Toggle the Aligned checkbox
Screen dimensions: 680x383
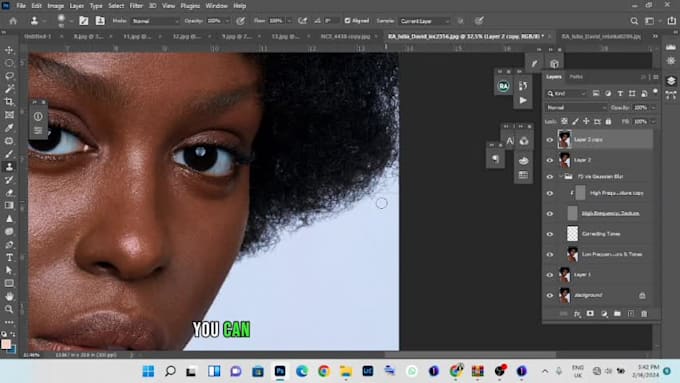(347, 21)
